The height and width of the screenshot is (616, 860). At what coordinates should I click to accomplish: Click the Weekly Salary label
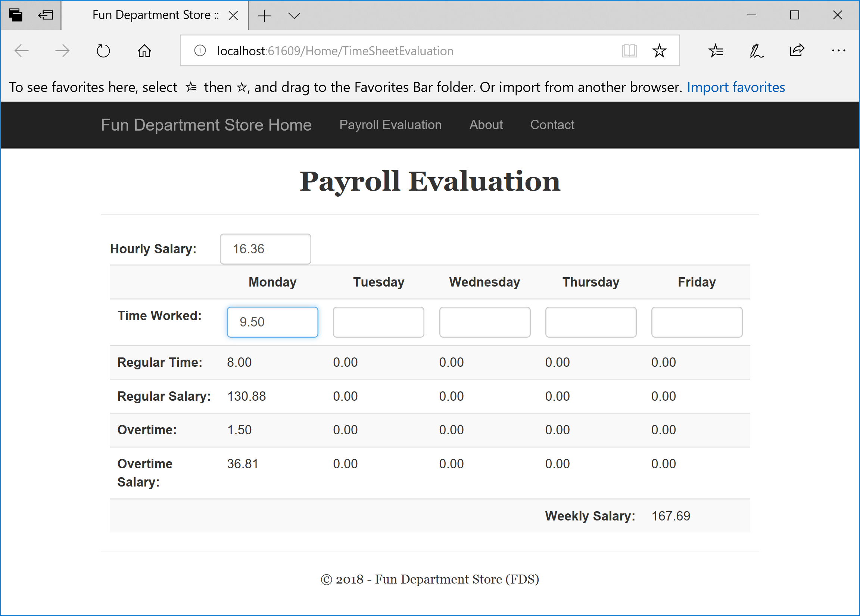(590, 516)
